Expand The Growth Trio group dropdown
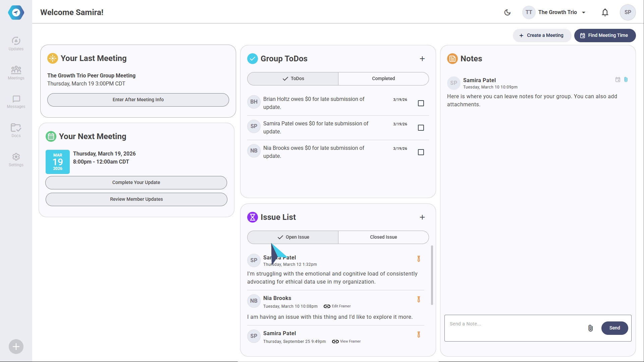Screen dimensions: 644x362 (583, 12)
